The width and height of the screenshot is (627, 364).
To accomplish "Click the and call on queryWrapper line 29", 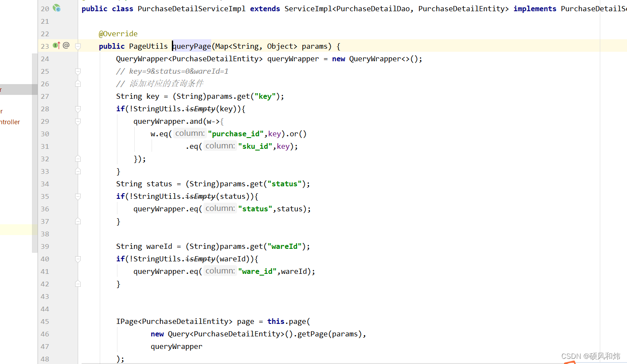I will tap(196, 121).
